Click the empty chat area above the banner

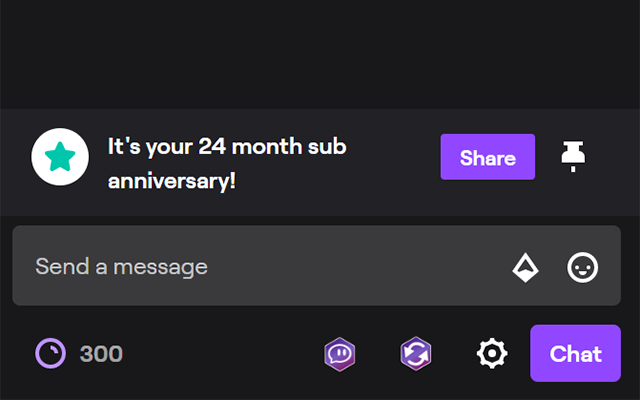pyautogui.click(x=320, y=54)
